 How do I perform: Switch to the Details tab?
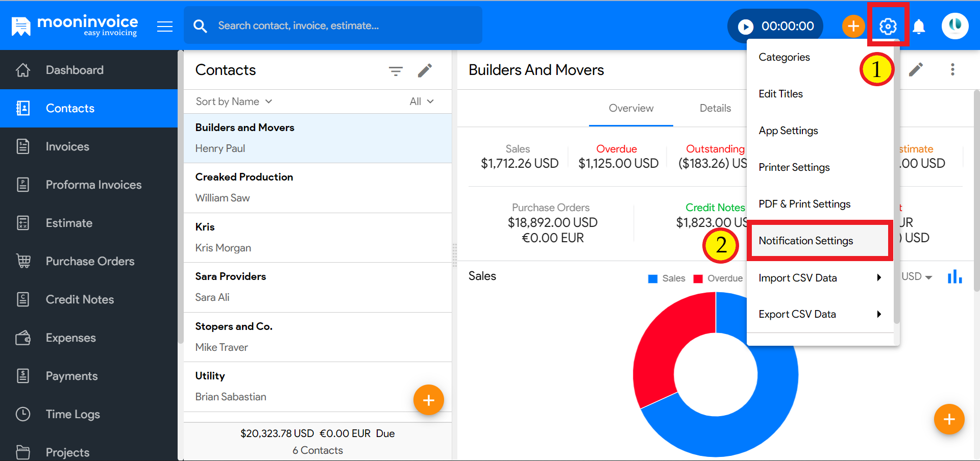click(715, 108)
